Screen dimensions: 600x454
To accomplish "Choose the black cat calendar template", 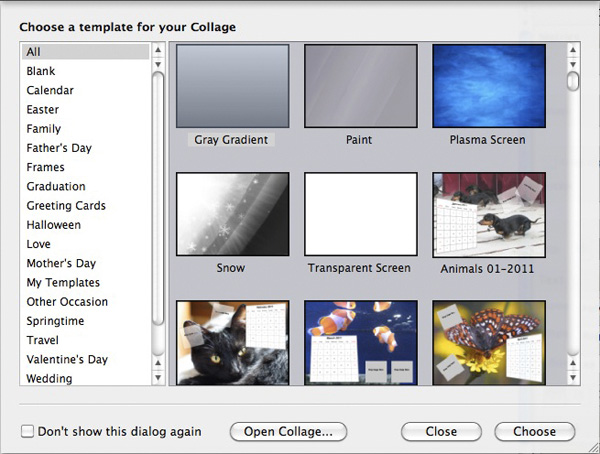I will click(232, 342).
